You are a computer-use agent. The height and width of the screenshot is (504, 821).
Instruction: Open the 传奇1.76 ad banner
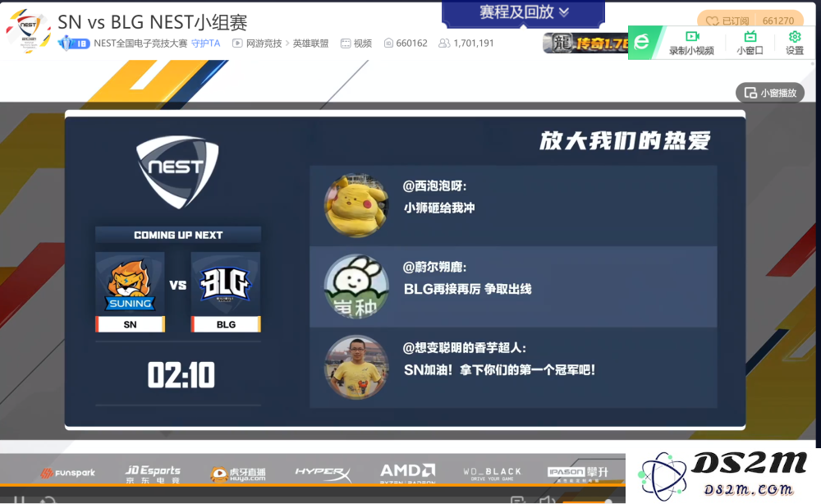[585, 43]
